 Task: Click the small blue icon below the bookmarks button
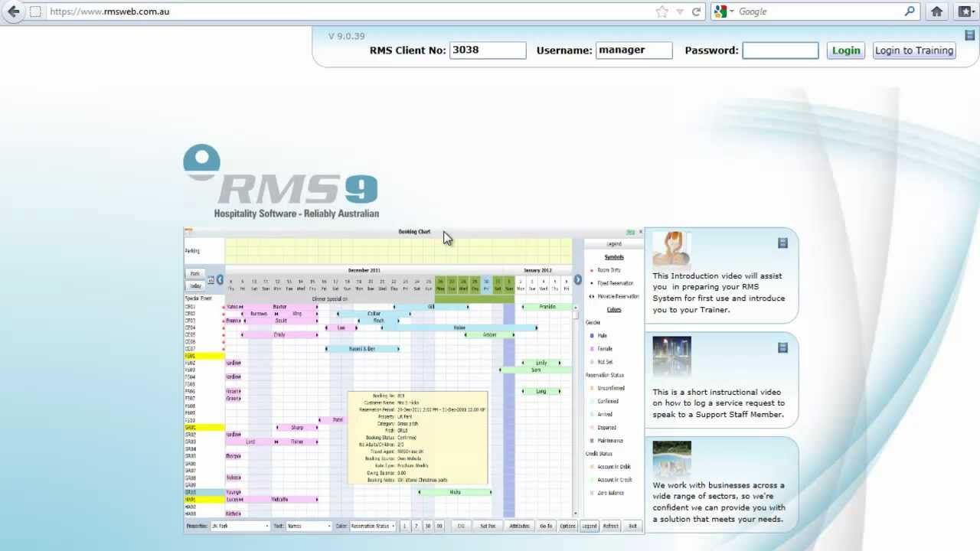click(969, 35)
